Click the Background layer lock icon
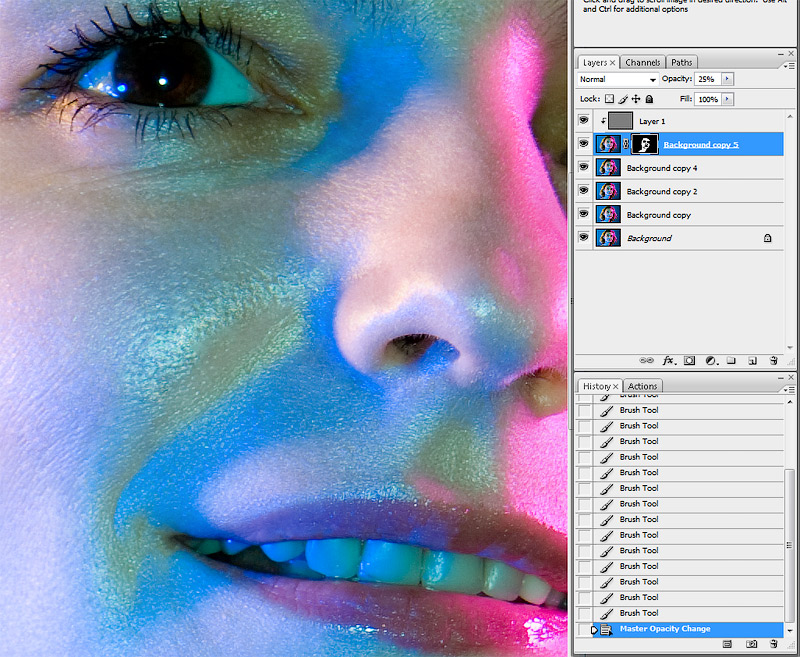 (x=767, y=238)
